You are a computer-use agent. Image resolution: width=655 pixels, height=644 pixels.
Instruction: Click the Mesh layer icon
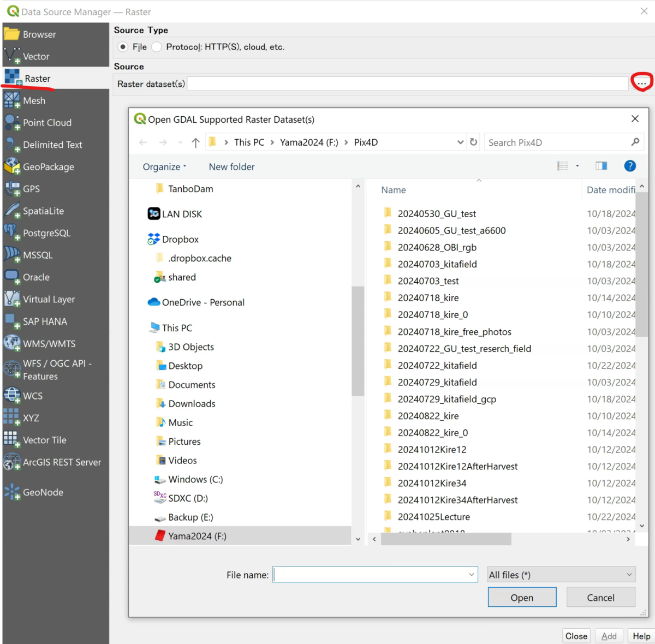pos(12,100)
